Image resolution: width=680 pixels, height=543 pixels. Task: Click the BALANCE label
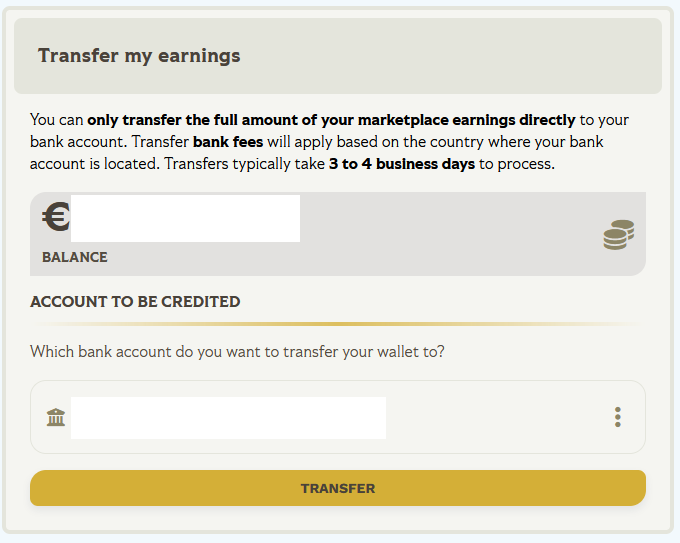(x=74, y=257)
